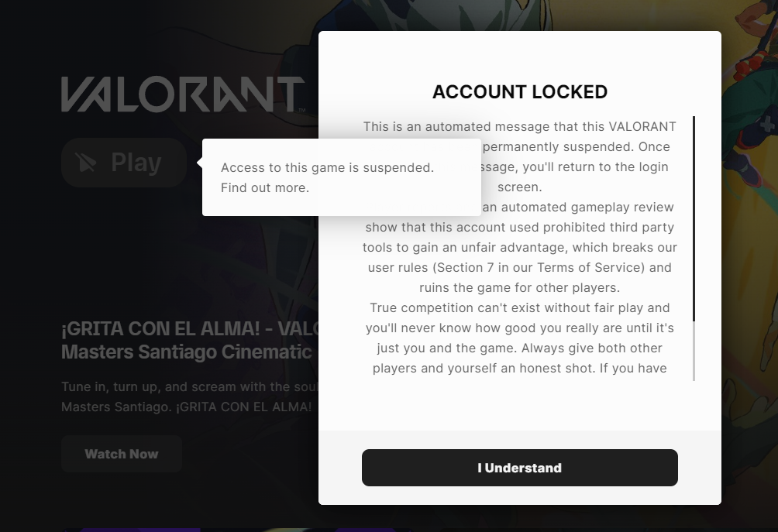
Task: Click the crossed-out cursor icon beside Play
Action: (x=87, y=163)
